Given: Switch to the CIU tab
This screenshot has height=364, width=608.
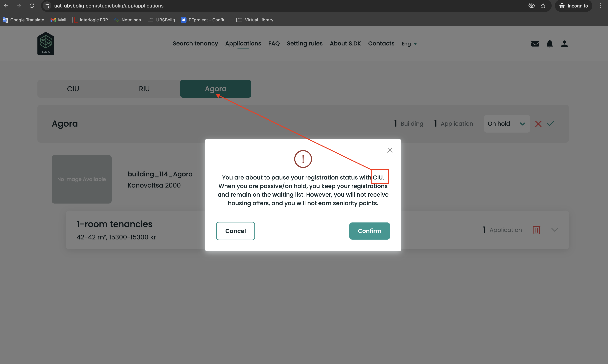Looking at the screenshot, I should pyautogui.click(x=73, y=89).
